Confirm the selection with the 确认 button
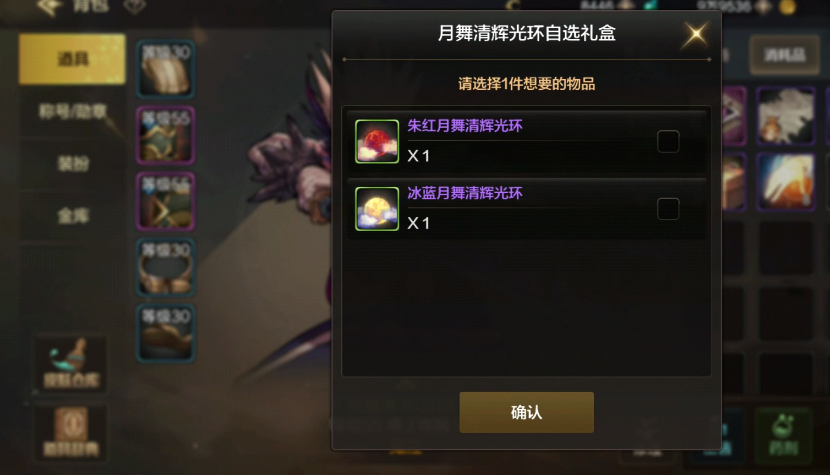830x475 pixels. (x=526, y=413)
